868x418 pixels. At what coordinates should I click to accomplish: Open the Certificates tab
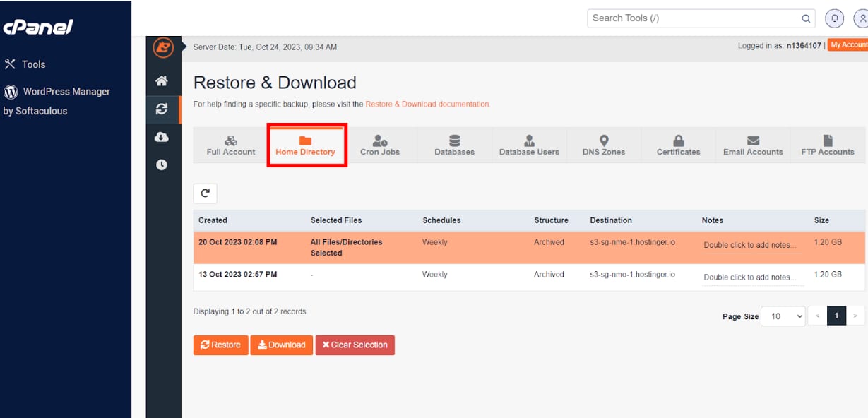[x=678, y=145]
